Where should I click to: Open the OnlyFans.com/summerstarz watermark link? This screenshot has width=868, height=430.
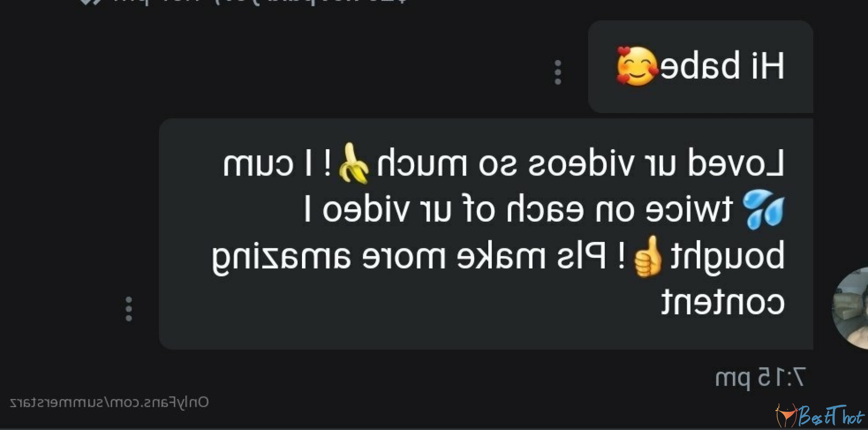109,402
